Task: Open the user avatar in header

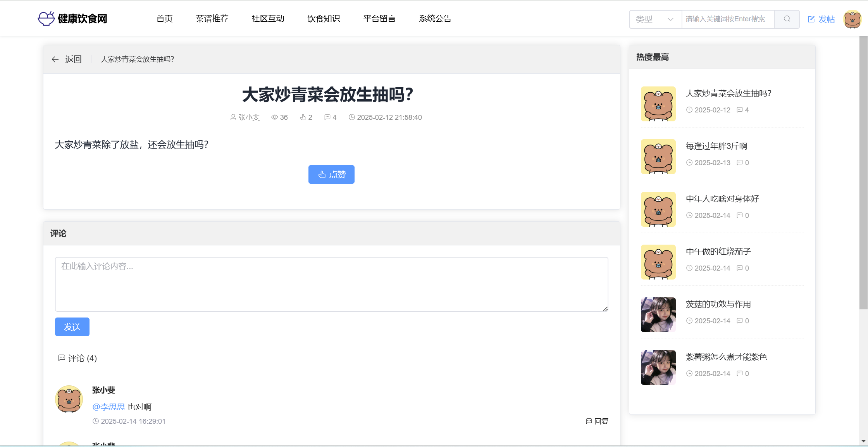Action: [852, 19]
